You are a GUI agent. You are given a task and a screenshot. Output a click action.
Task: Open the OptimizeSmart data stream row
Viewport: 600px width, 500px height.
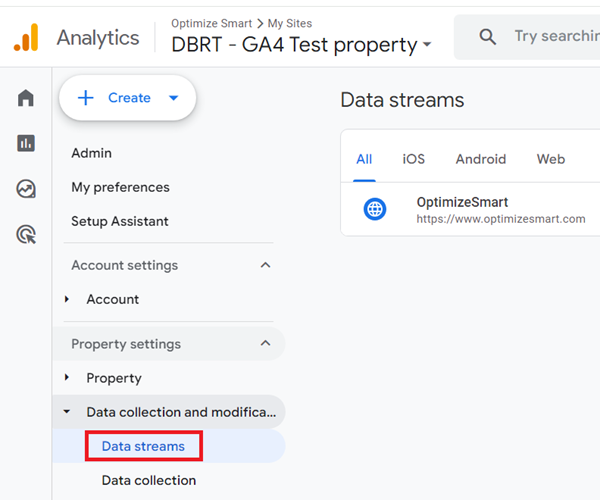tap(470, 209)
